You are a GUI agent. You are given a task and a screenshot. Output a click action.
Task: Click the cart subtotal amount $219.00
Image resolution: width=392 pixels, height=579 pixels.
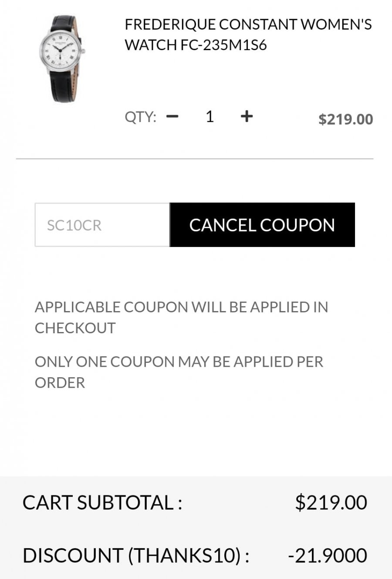[x=331, y=502]
